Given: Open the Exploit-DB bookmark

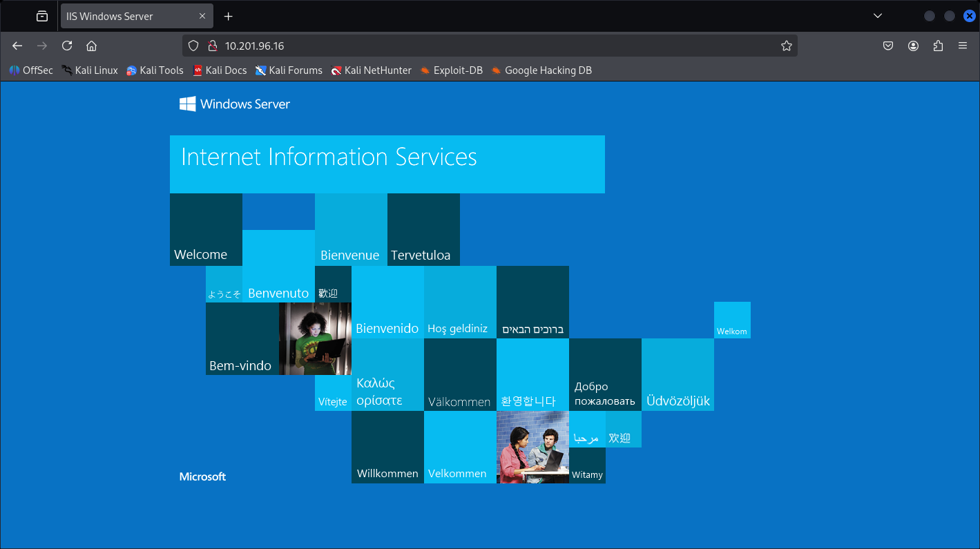Looking at the screenshot, I should click(451, 70).
